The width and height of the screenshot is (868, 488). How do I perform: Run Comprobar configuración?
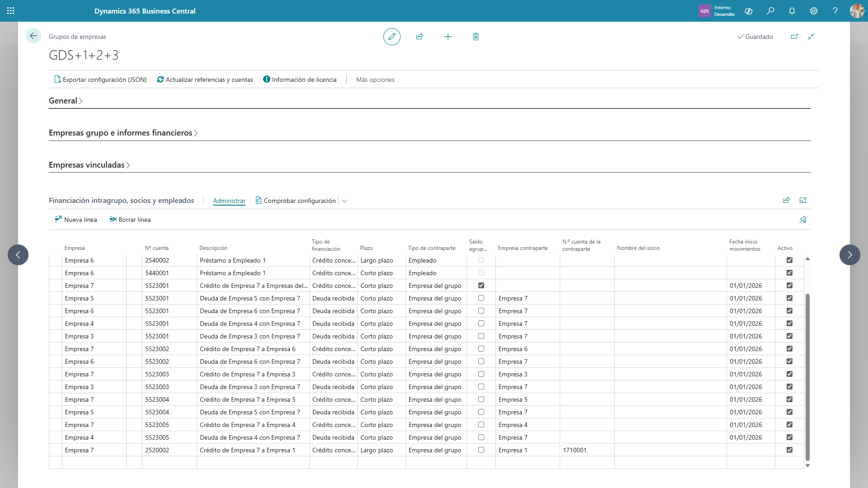[x=296, y=201]
